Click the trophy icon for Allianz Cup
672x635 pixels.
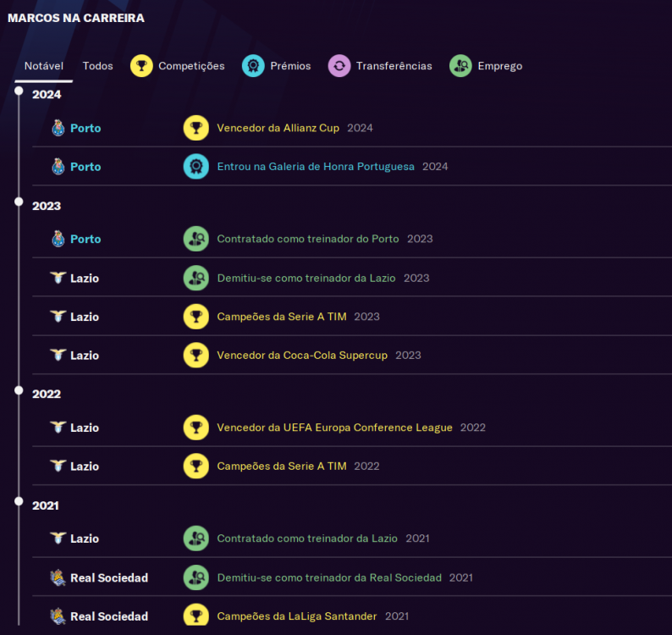point(196,128)
